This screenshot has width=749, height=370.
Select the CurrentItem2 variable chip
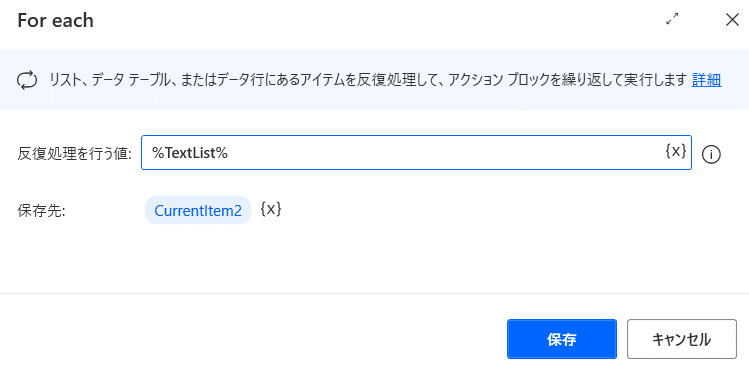click(198, 210)
